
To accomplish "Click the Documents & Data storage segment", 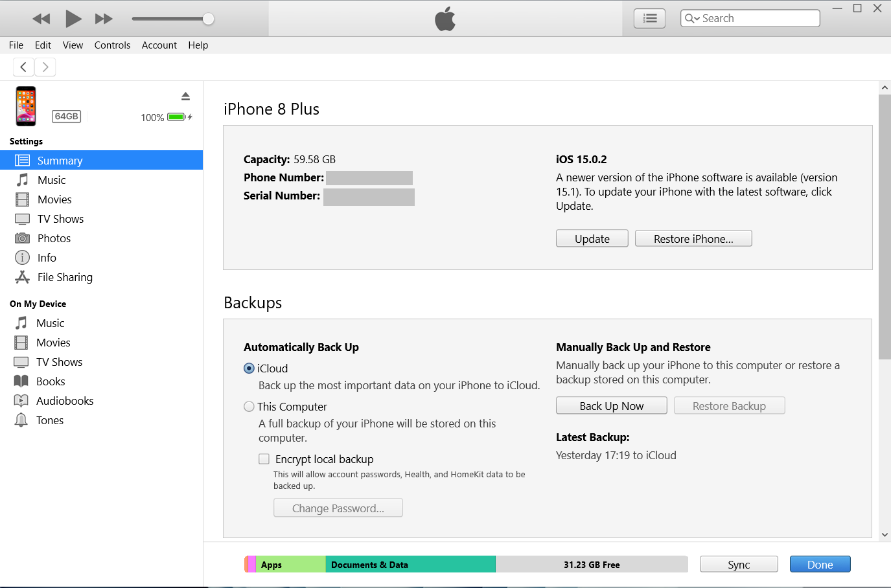I will [411, 564].
